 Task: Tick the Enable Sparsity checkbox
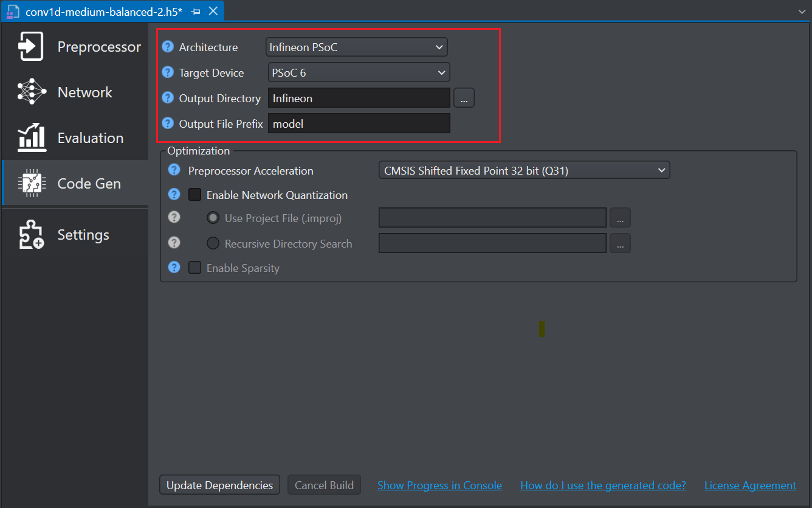click(x=194, y=268)
